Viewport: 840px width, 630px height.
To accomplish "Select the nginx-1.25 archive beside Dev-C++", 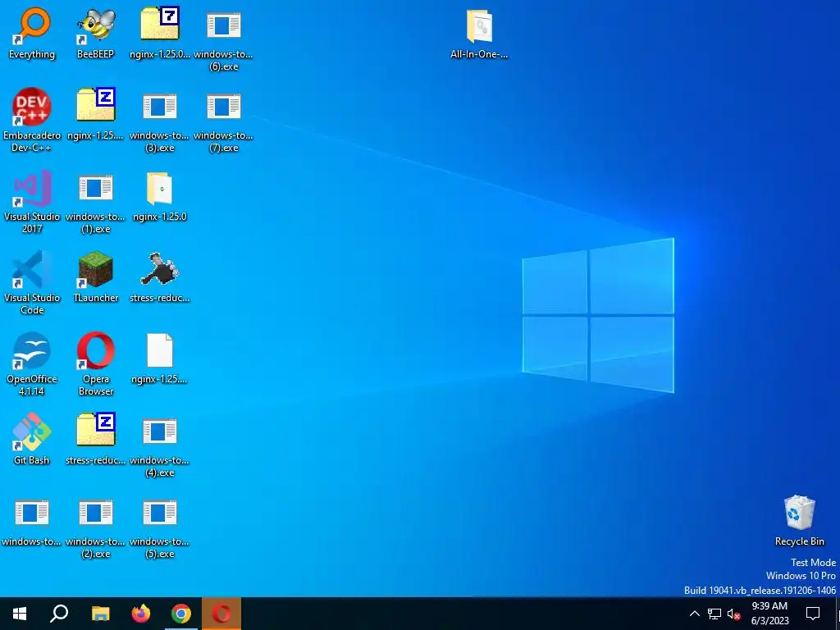I will [x=95, y=114].
